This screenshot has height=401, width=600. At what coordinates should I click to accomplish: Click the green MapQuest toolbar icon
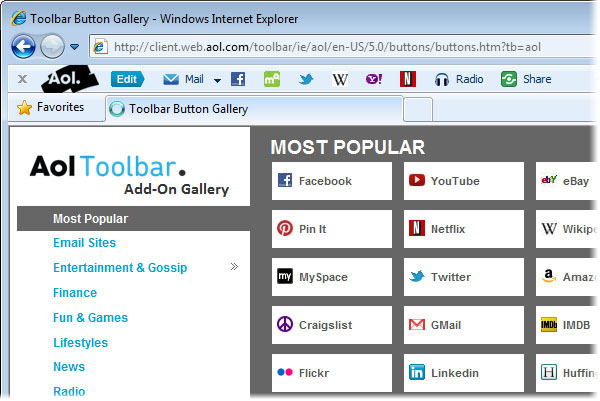[x=272, y=79]
